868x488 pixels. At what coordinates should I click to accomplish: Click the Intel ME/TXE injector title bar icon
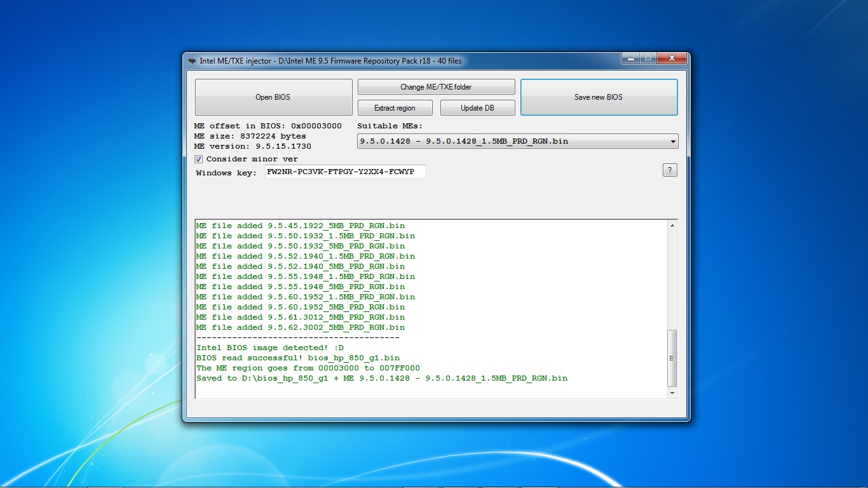click(192, 61)
